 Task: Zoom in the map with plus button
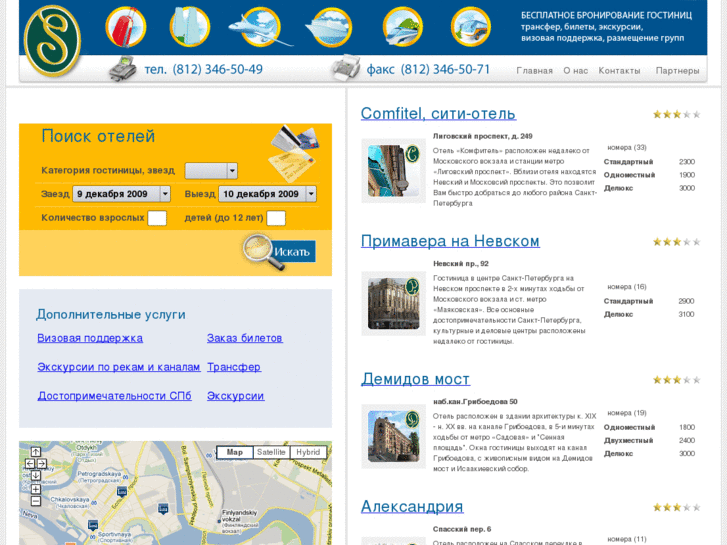36,489
